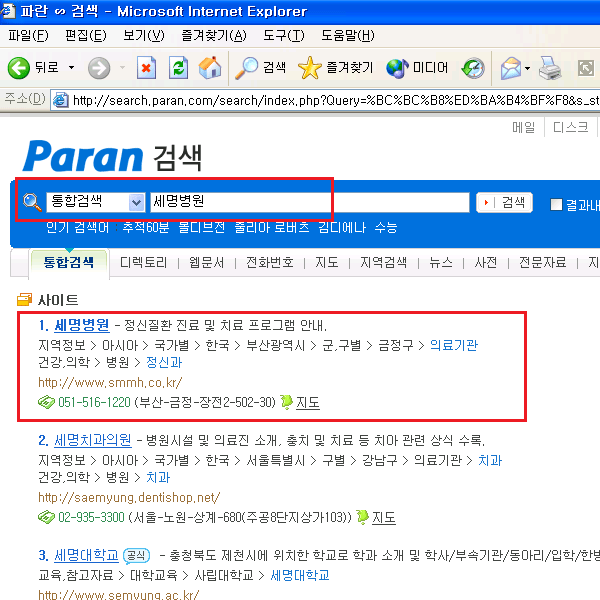Toggle the 결과내 search checkbox
This screenshot has height=600, width=600.
(556, 204)
